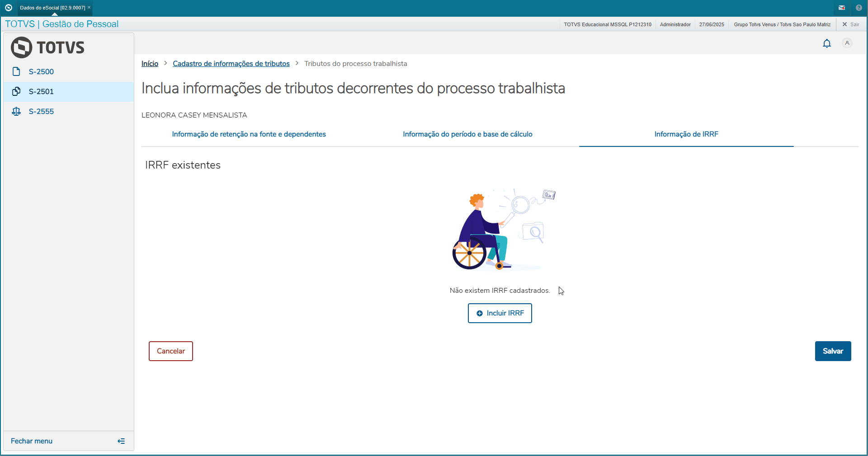Go to Início breadcrumb link
The height and width of the screenshot is (456, 868).
pyautogui.click(x=150, y=64)
